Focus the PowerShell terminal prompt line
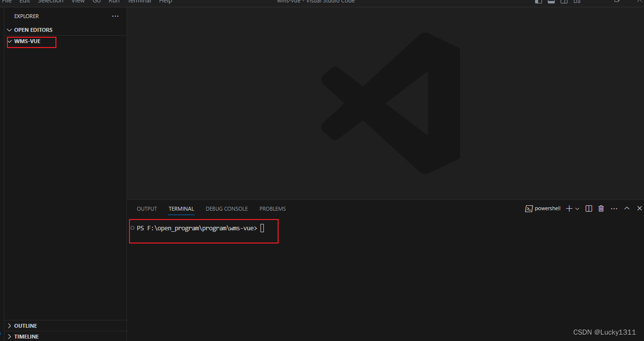This screenshot has width=644, height=341. 201,228
